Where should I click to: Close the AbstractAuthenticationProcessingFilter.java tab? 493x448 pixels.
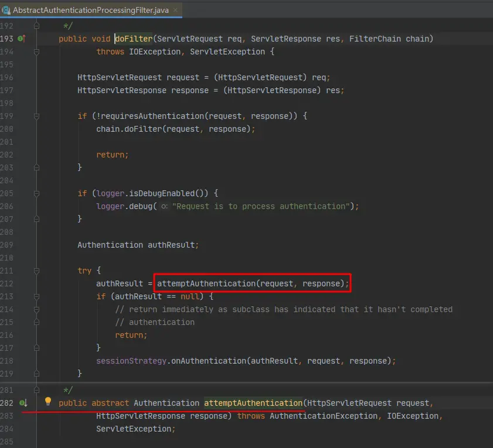175,10
